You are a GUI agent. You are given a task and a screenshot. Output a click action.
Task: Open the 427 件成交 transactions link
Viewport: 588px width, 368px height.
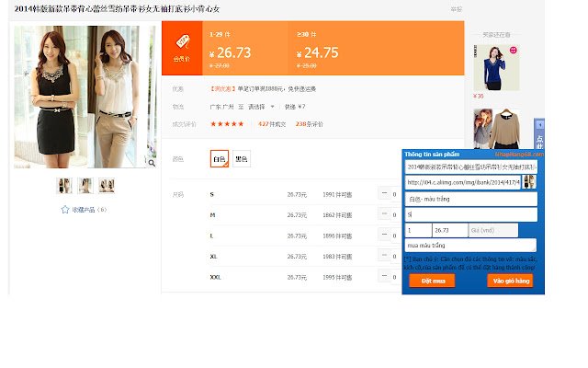click(272, 124)
